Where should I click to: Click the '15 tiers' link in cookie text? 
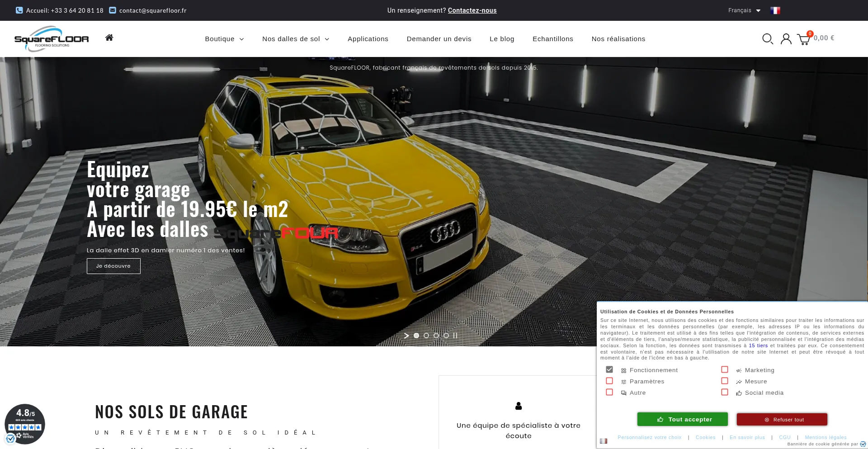click(758, 345)
